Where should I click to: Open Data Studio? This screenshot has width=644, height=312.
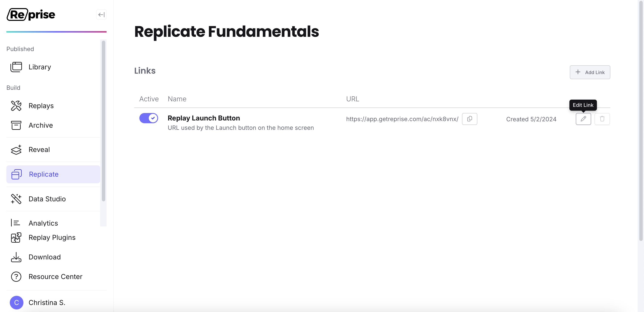point(53,199)
